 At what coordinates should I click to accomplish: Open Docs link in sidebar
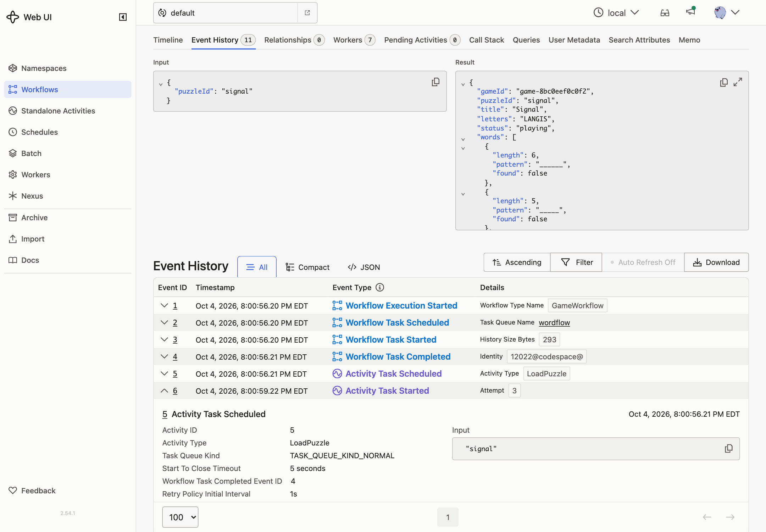pos(68,260)
